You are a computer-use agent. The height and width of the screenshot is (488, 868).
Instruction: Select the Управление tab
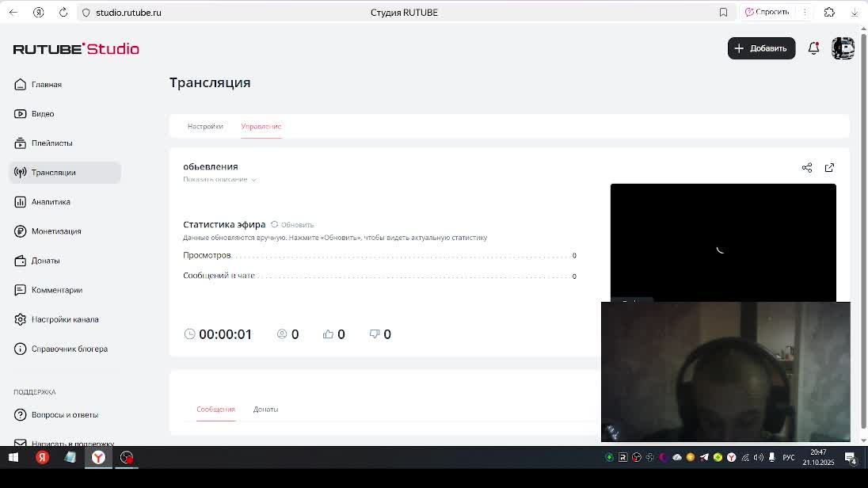[x=261, y=127]
